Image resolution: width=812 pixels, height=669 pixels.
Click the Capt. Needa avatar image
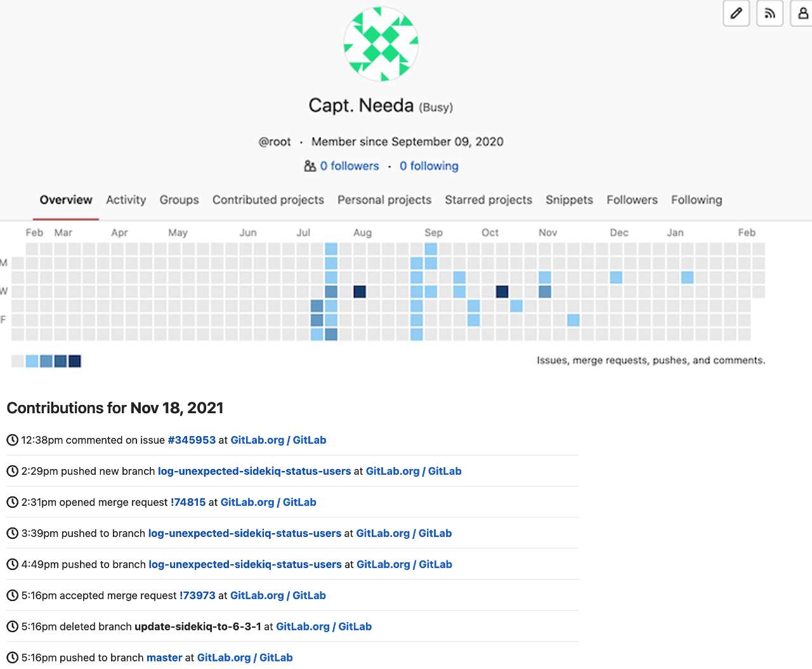pos(381,44)
